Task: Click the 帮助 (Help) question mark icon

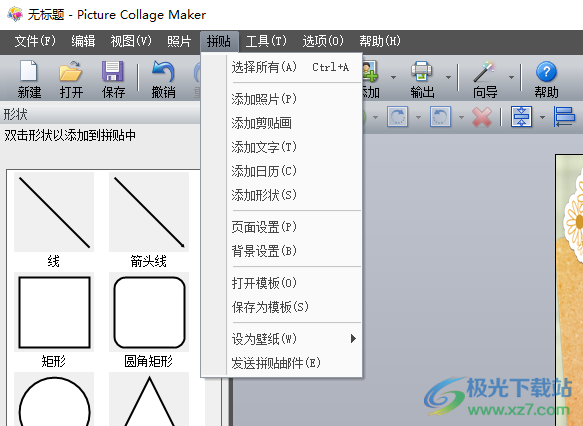Action: tap(546, 71)
